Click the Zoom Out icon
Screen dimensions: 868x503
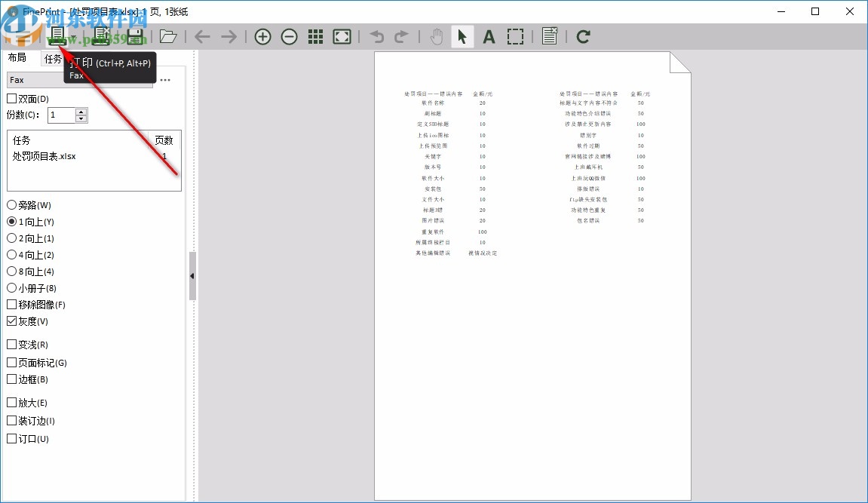(x=289, y=35)
